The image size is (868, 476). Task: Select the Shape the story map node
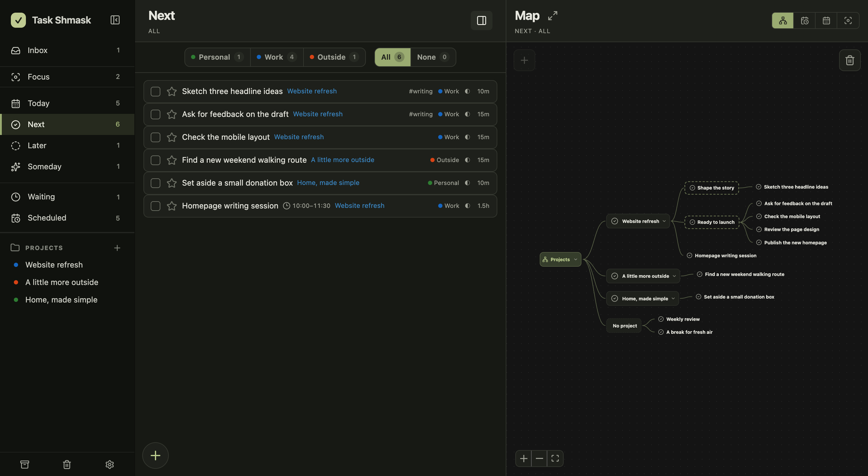[x=712, y=188]
